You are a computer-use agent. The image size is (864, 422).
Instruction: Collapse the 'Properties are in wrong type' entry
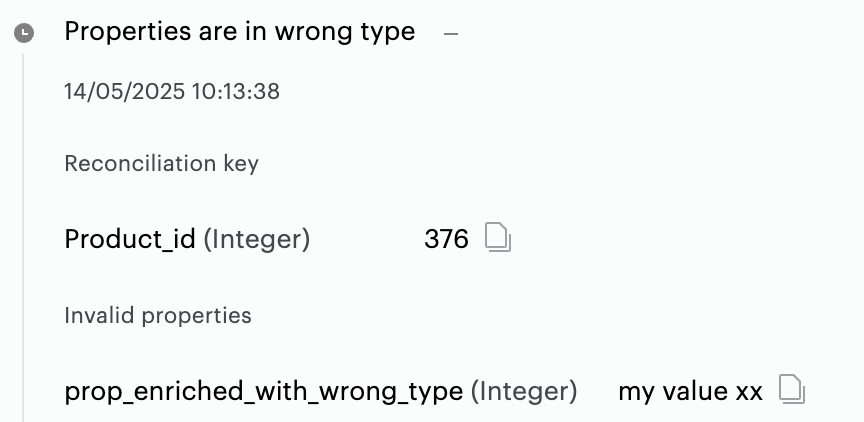pos(451,33)
